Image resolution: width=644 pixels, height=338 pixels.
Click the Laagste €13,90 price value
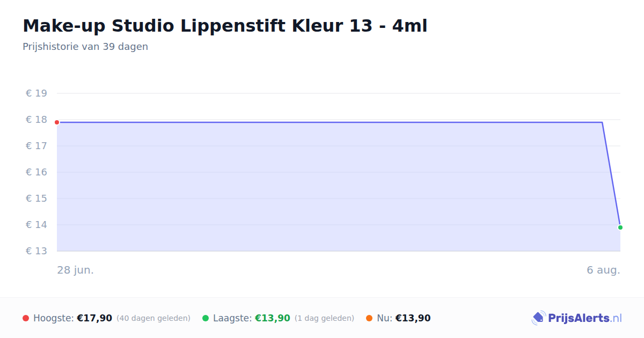tap(273, 318)
